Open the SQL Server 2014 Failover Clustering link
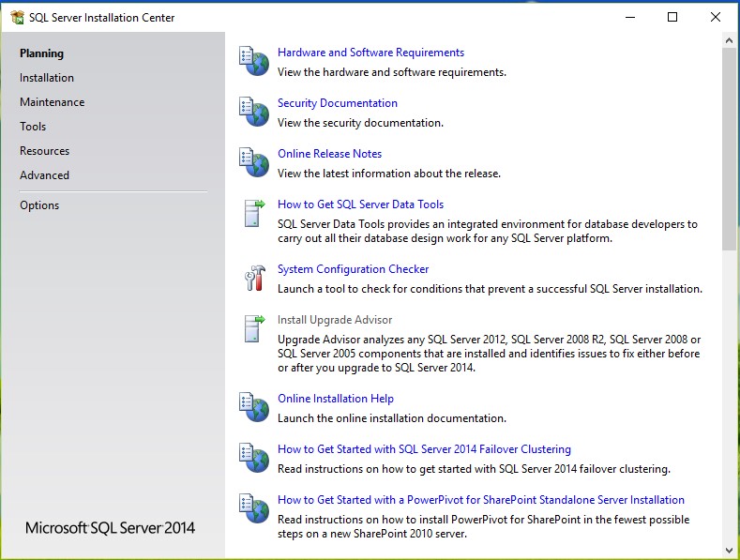The width and height of the screenshot is (740, 560). point(424,449)
